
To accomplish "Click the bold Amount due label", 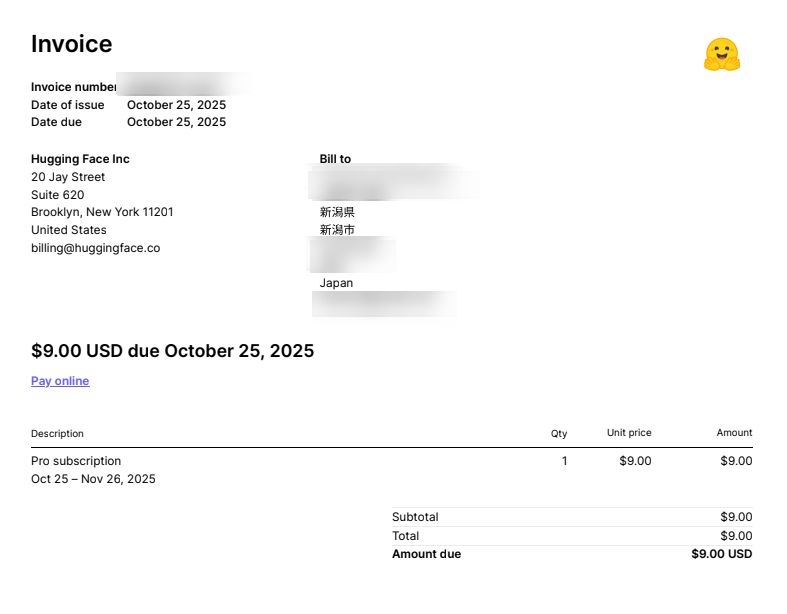I will [x=426, y=554].
